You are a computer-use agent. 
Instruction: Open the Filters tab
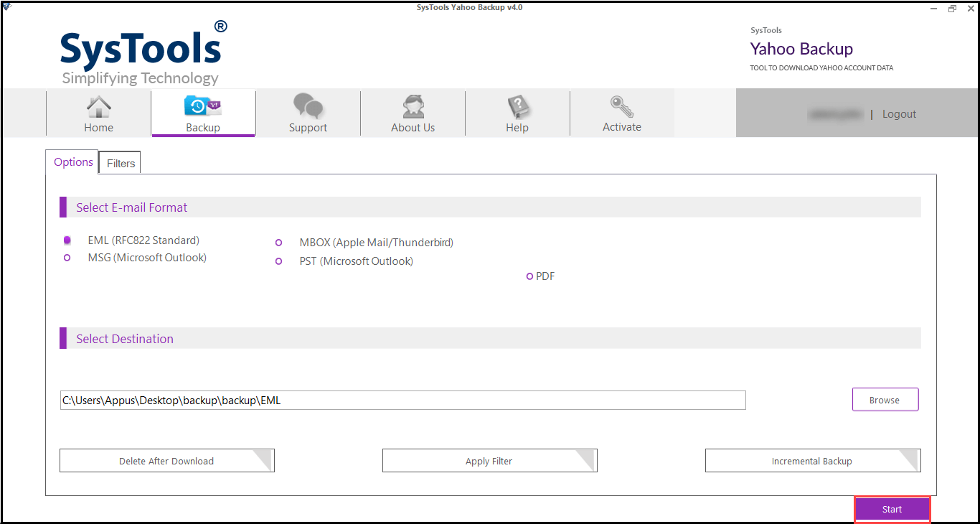[x=121, y=164]
